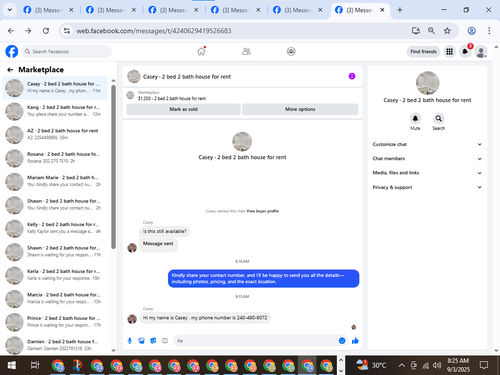The image size is (500, 375).
Task: Show hidden system tray icons
Action: pyautogui.click(x=402, y=365)
